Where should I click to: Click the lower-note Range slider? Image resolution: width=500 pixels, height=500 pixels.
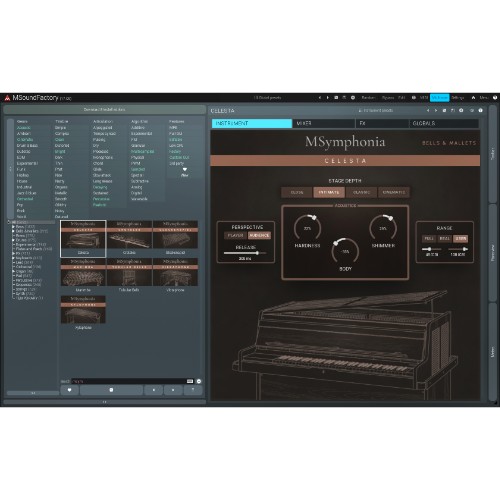(432, 249)
